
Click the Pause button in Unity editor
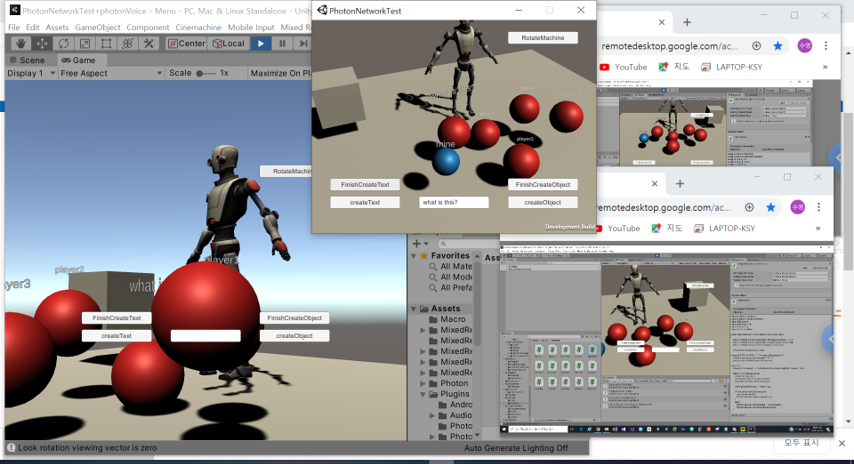pos(282,44)
